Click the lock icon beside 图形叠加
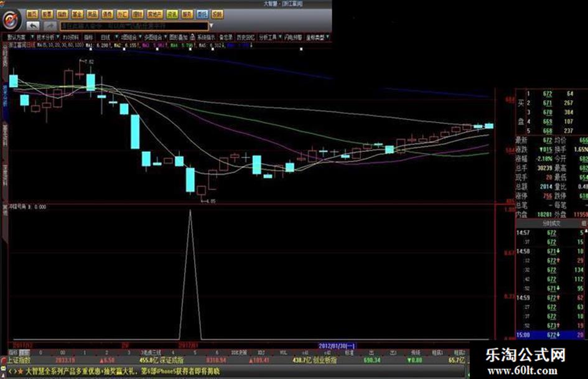Screen dimensions: 588x379 192,37
